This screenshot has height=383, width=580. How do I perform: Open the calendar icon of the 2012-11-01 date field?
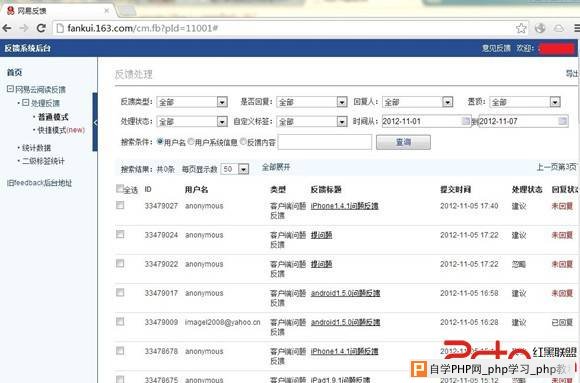[466, 121]
